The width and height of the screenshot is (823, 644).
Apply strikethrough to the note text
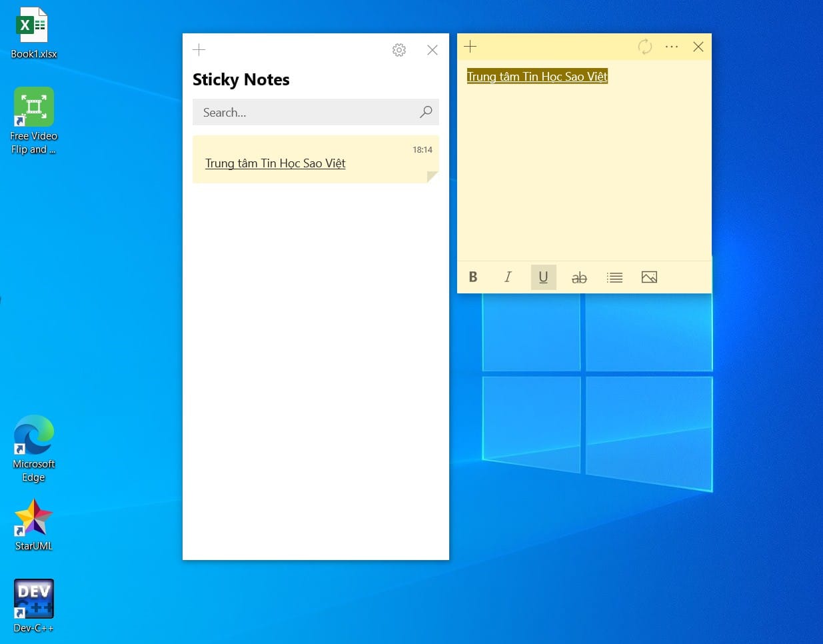pyautogui.click(x=579, y=277)
